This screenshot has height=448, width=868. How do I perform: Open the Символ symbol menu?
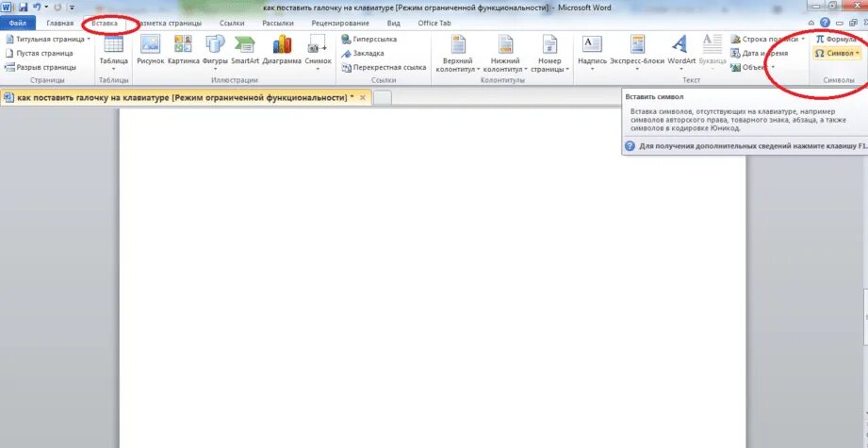(x=837, y=53)
